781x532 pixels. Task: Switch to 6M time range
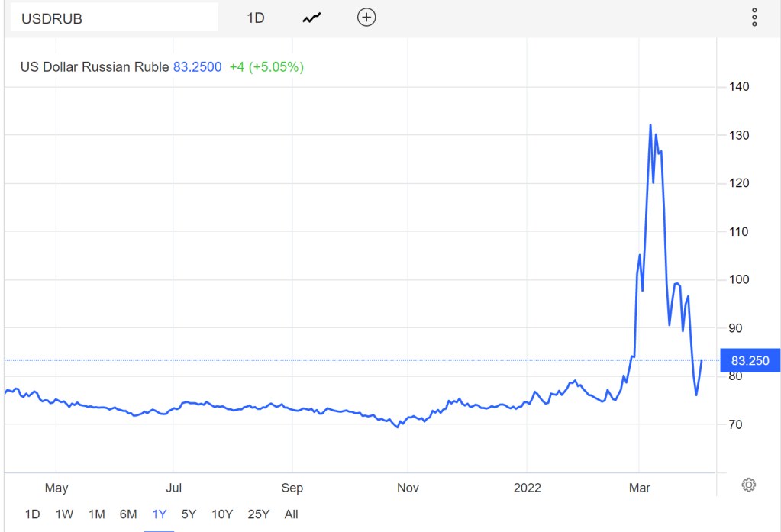(x=127, y=514)
